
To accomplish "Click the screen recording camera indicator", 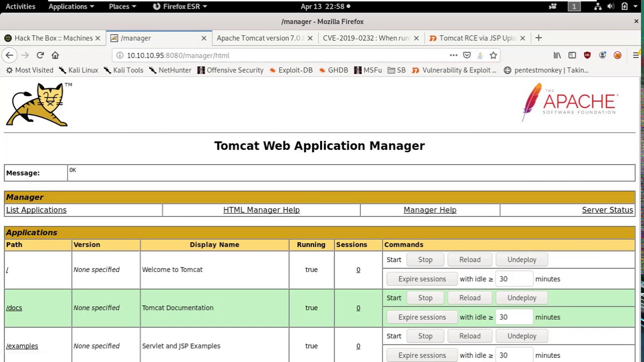I will (x=553, y=7).
